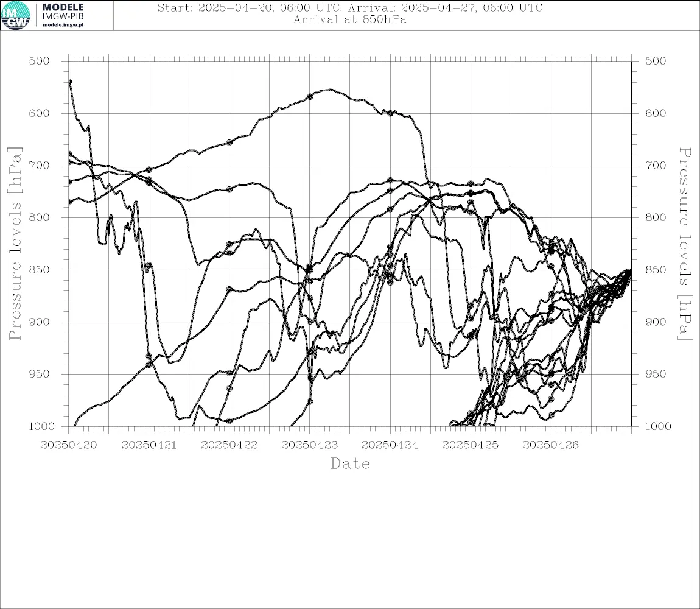Click right axis value 800

click(x=656, y=217)
